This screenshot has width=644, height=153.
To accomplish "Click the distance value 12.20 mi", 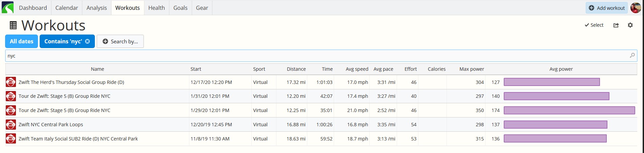I will point(296,96).
